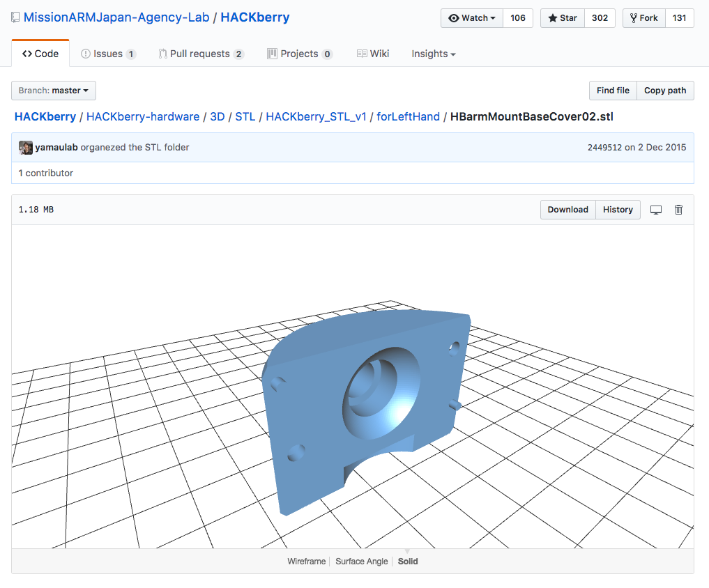The width and height of the screenshot is (709, 588).
Task: Switch to Surface Angle render mode
Action: pos(361,562)
